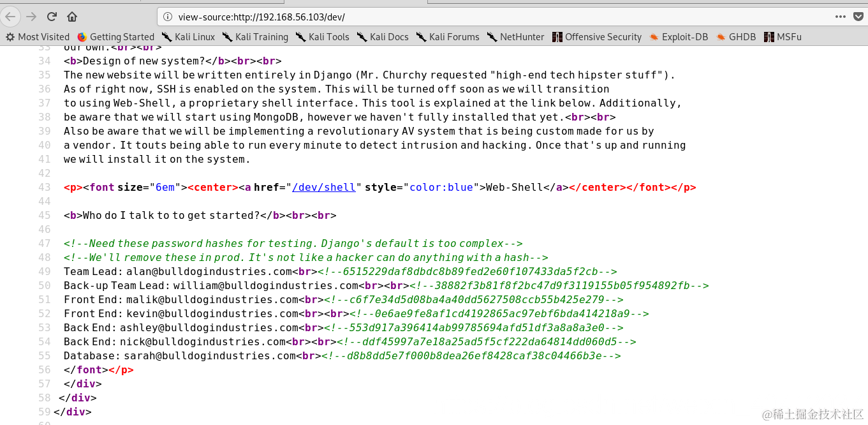Open Kali Training bookmark
The height and width of the screenshot is (425, 868).
tap(255, 37)
